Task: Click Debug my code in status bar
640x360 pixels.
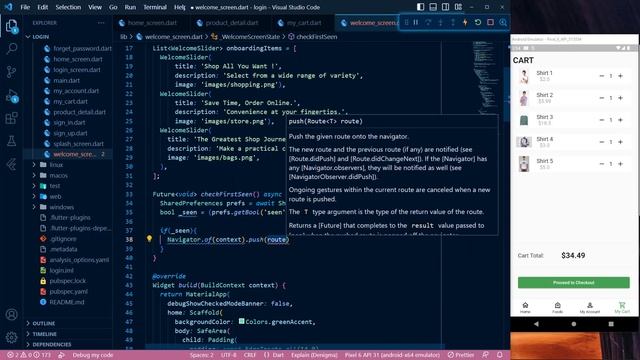Action: coord(93,355)
